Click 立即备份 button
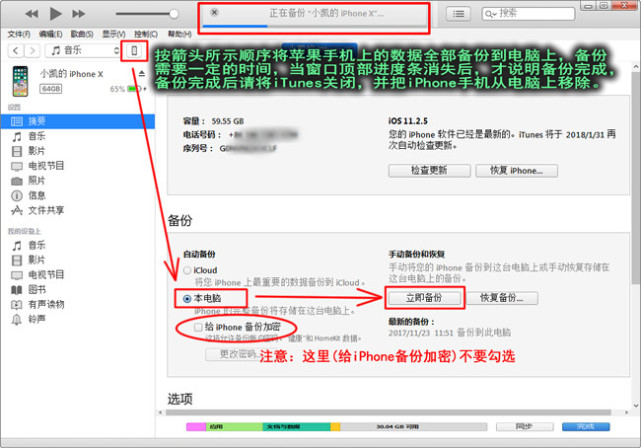This screenshot has height=448, width=641. coord(424,298)
